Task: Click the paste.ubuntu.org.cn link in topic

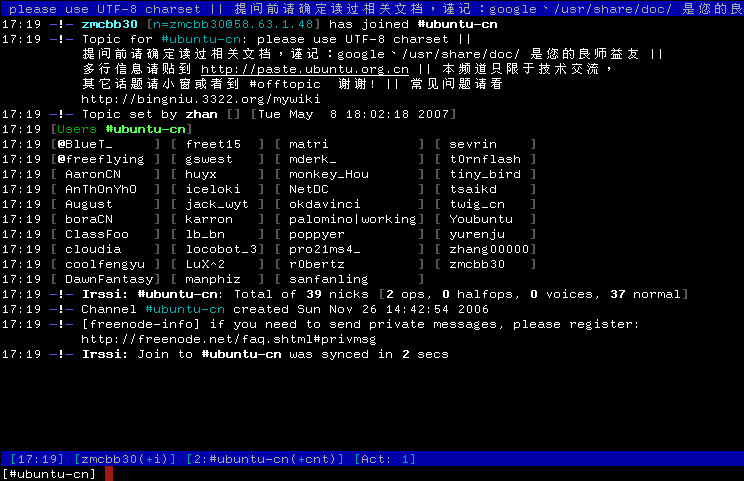Action: 305,69
